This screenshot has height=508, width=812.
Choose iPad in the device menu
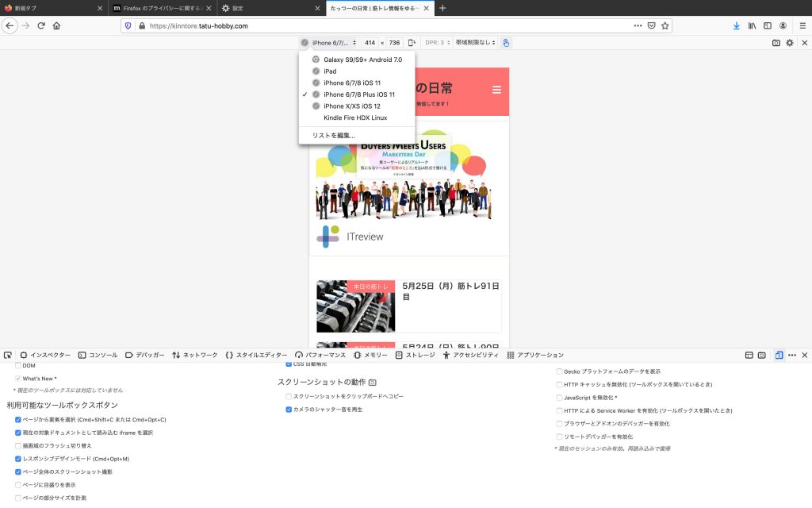[x=330, y=71]
